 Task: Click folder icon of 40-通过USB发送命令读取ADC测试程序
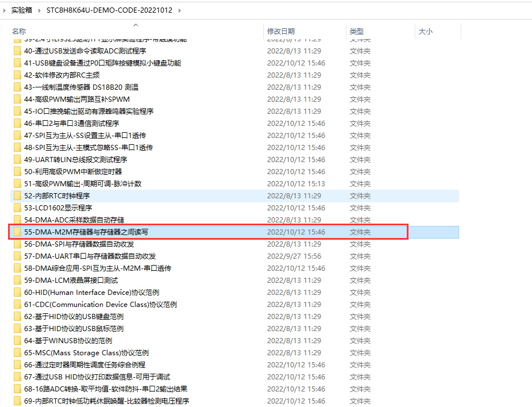[17, 51]
